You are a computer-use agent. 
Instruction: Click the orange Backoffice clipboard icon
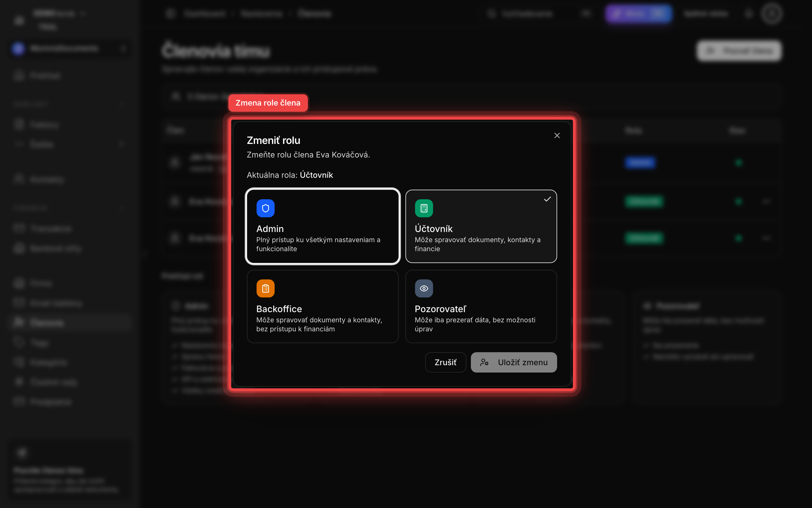click(265, 288)
